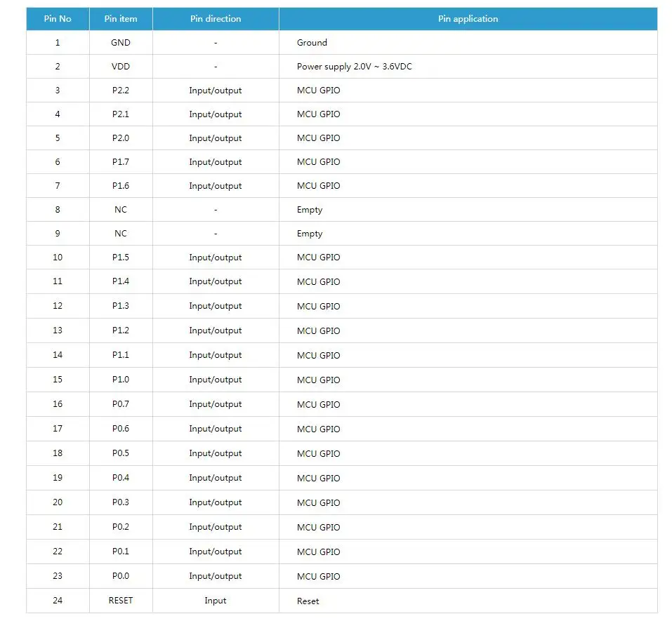
Task: Select the P2.0 pin item cell
Action: pyautogui.click(x=121, y=138)
